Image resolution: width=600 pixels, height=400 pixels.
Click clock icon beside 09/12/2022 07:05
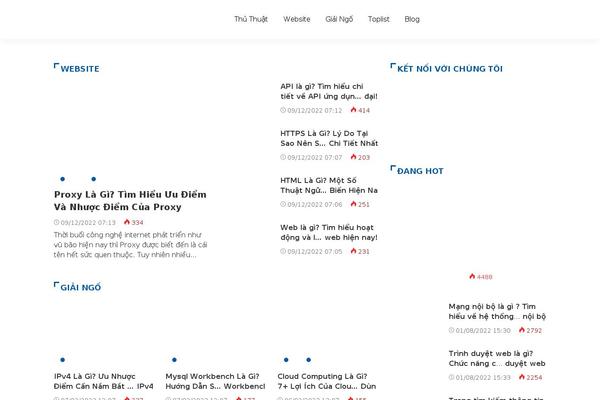click(283, 251)
